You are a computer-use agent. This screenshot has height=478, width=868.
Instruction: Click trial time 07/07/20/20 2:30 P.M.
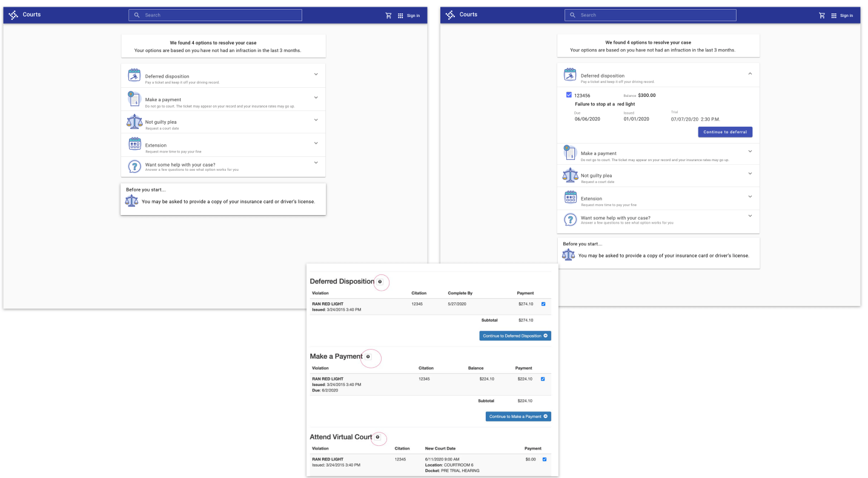[695, 119]
